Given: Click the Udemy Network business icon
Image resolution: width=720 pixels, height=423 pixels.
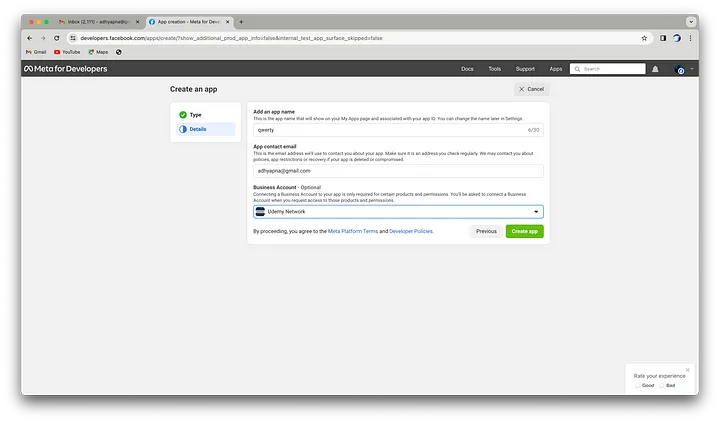Looking at the screenshot, I should [x=260, y=212].
